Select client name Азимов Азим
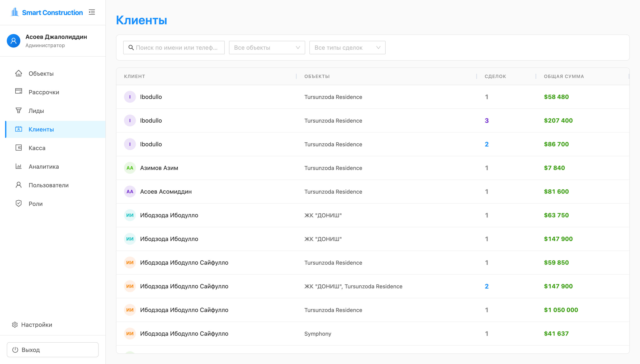The image size is (640, 364). (159, 168)
